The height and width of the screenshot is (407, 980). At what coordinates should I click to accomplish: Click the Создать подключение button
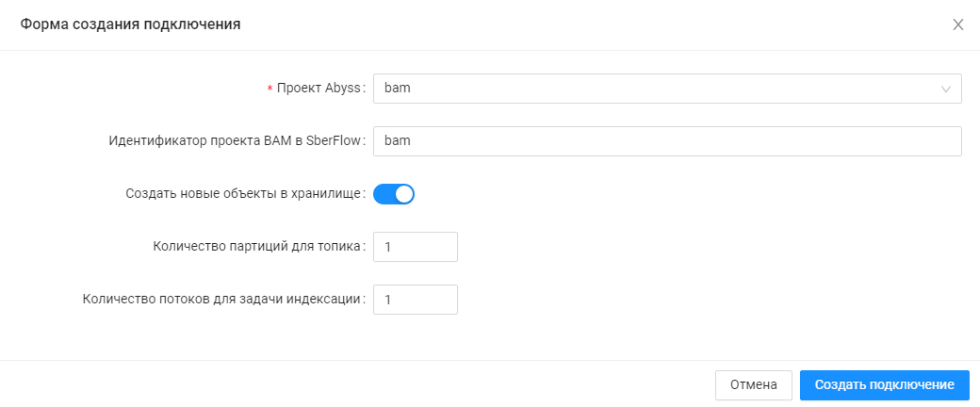[x=884, y=384]
